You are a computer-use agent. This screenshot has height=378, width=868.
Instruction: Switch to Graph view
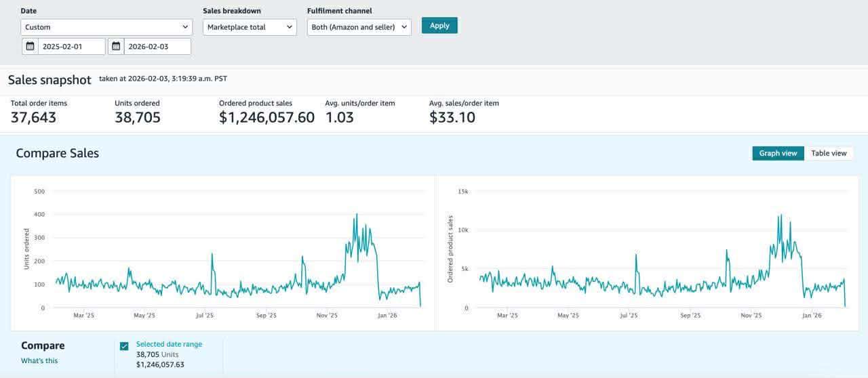[778, 153]
